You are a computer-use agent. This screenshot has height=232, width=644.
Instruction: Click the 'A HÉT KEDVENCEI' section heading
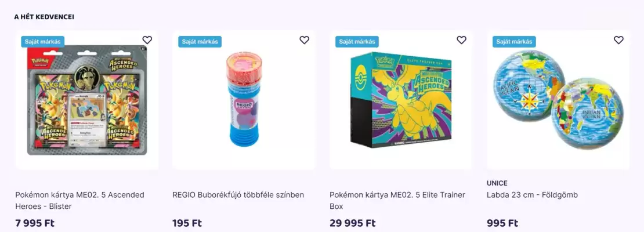point(44,17)
